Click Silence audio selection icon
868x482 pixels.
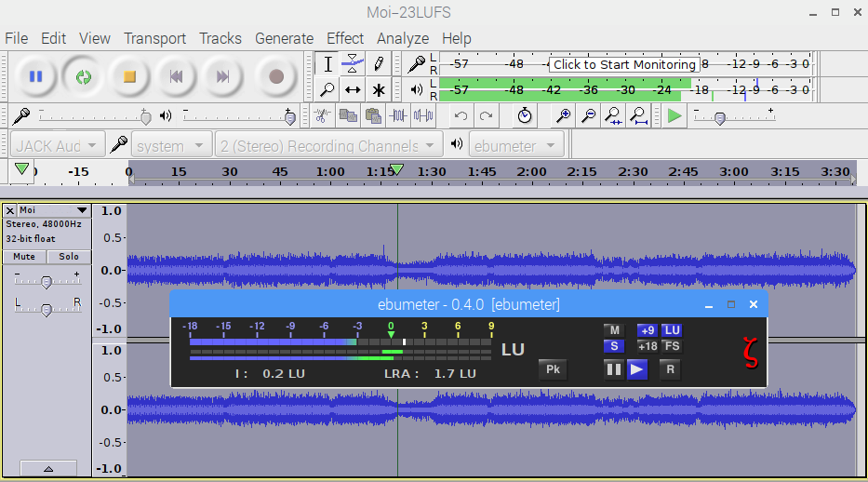click(x=423, y=115)
